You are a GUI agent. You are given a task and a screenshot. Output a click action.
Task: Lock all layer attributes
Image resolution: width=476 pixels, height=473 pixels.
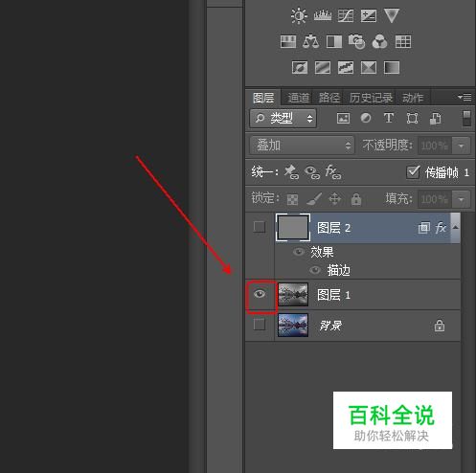tap(356, 199)
